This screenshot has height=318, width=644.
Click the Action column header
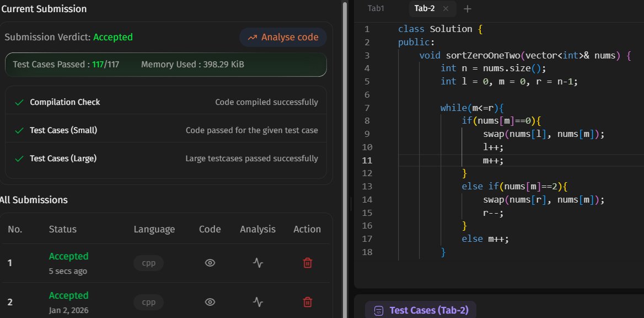pyautogui.click(x=307, y=229)
